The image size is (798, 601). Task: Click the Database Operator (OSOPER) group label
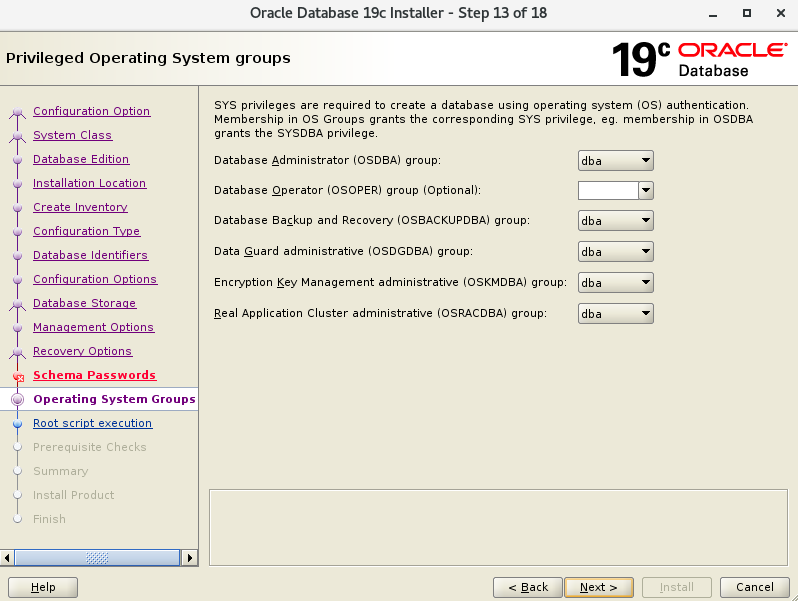pos(347,190)
